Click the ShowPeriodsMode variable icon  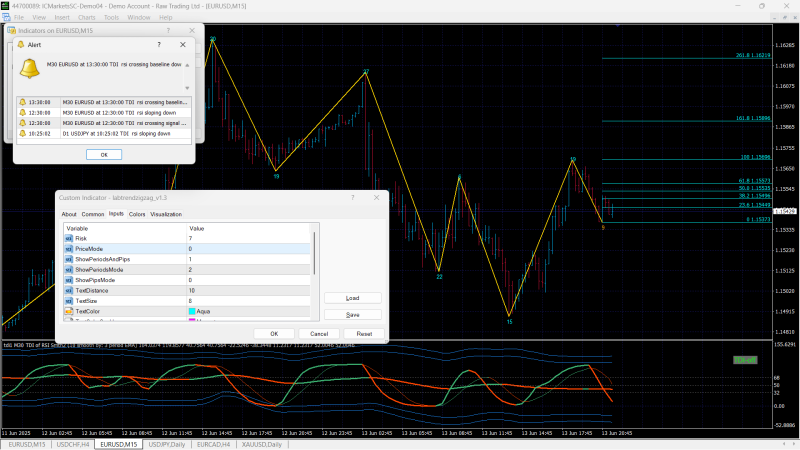tap(69, 270)
